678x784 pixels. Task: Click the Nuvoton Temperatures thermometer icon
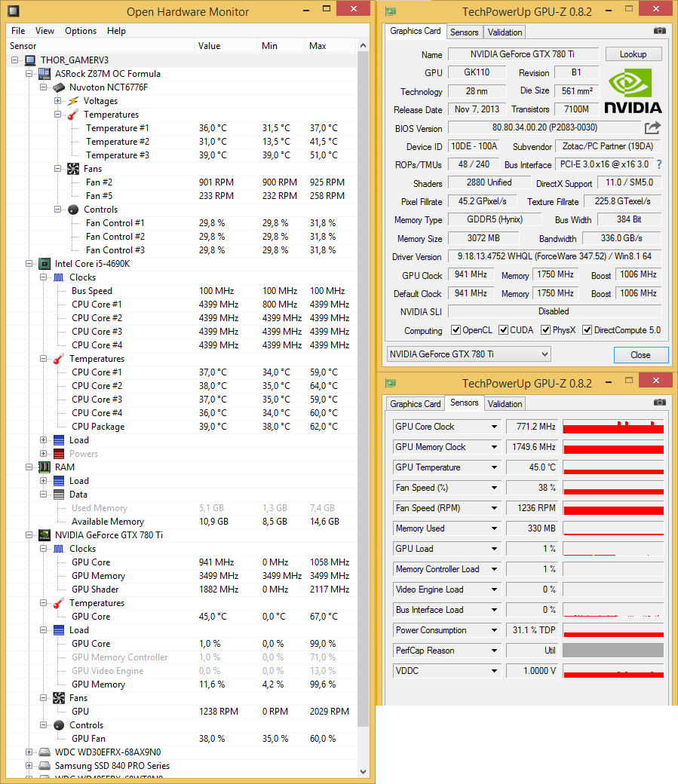point(73,115)
